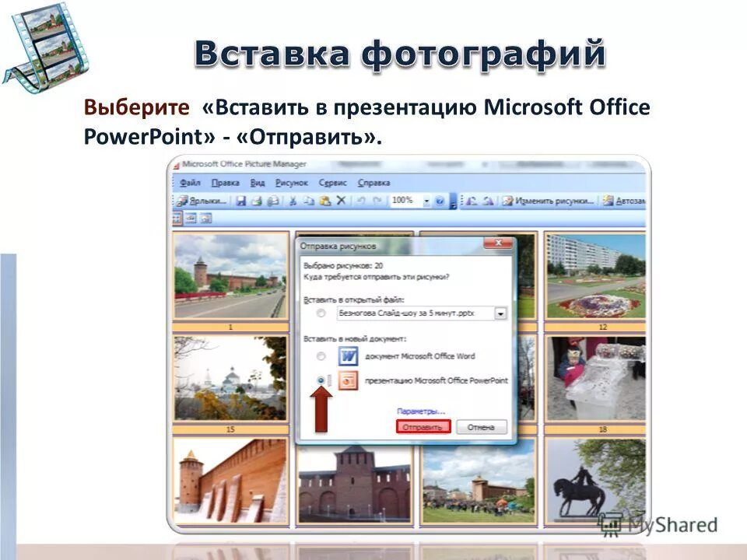Select thumbnail 1 of the kremlin road
The width and height of the screenshot is (747, 560).
click(x=230, y=276)
